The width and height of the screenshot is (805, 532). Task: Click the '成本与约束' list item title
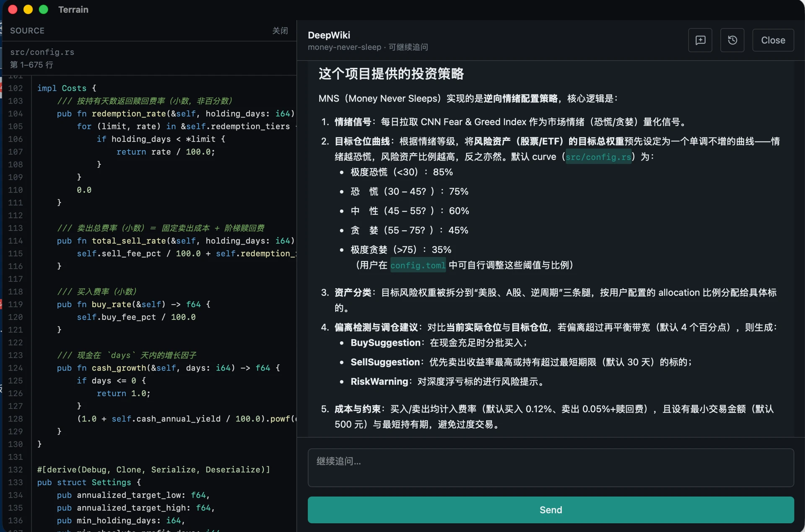[358, 409]
